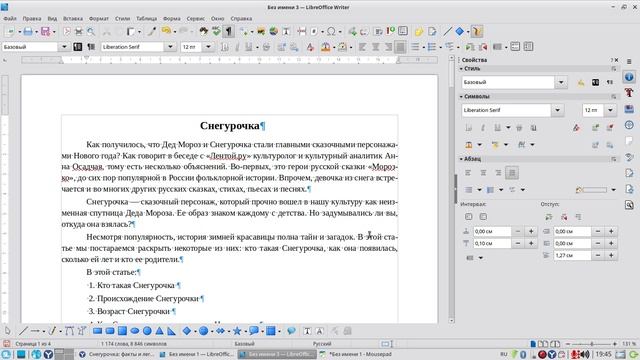Align text left in the toolbar
The image size is (640, 360).
click(362, 47)
